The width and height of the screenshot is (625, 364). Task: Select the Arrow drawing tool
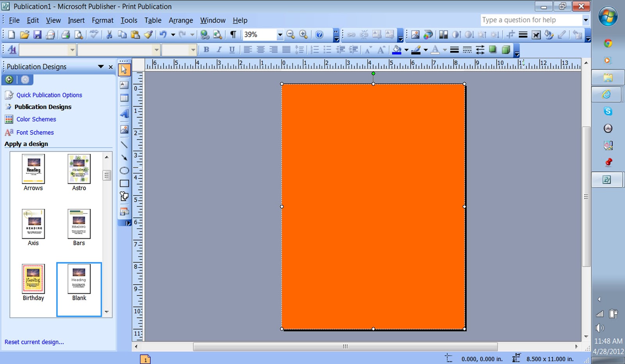(x=124, y=158)
